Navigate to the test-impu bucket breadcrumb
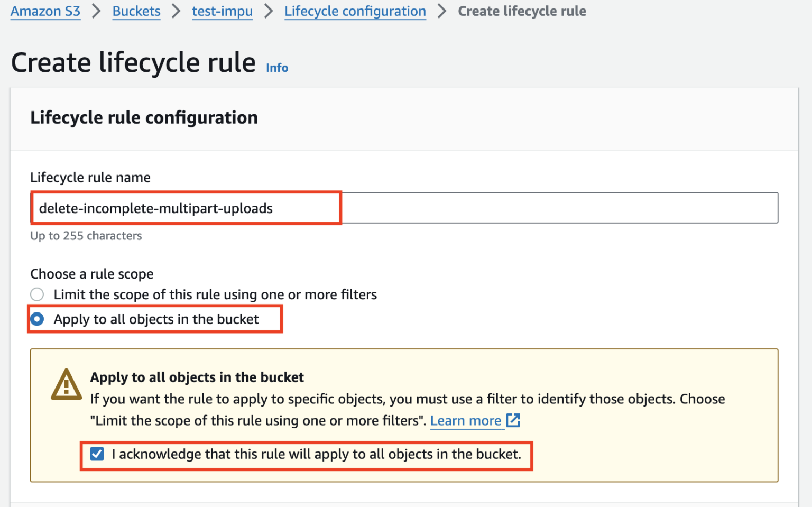 tap(222, 11)
